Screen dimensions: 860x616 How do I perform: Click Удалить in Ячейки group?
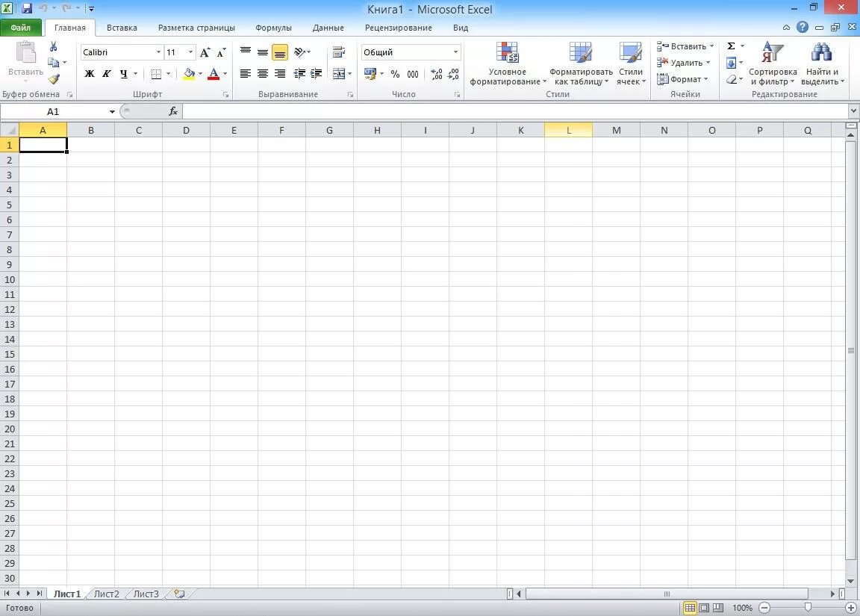point(683,63)
